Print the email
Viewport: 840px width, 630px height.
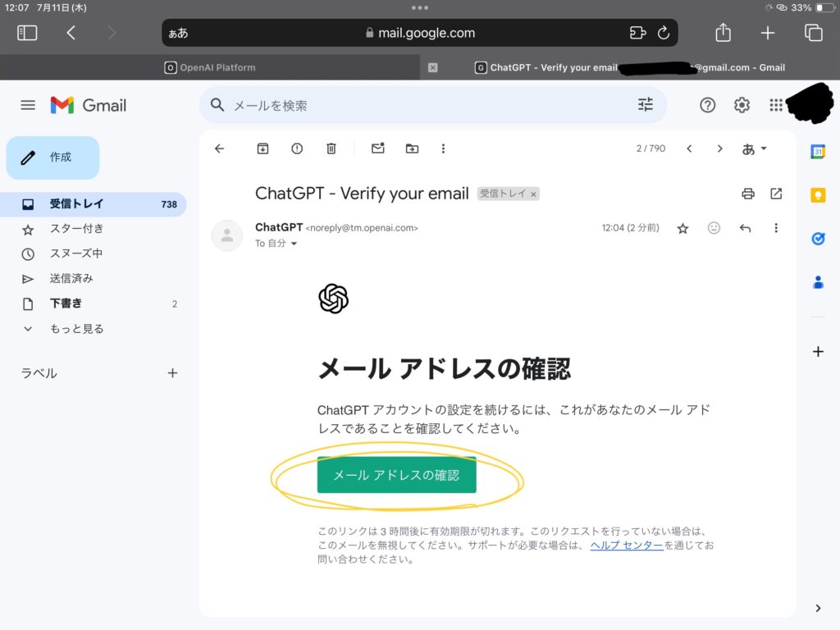[x=748, y=194]
